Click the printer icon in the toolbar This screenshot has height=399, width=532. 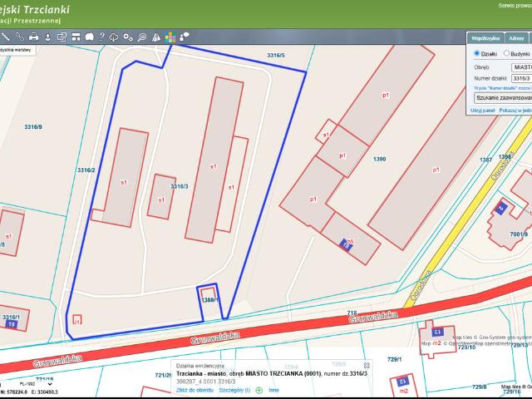click(x=33, y=37)
